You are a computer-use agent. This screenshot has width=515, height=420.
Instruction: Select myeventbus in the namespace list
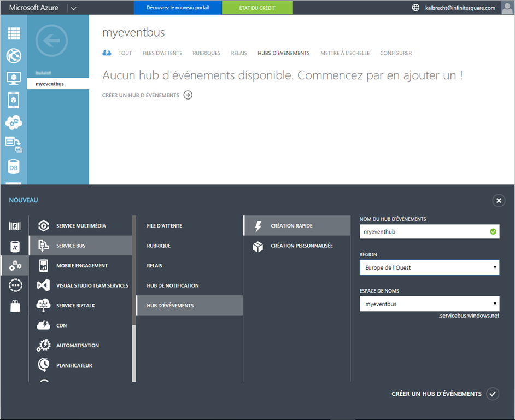(x=58, y=84)
